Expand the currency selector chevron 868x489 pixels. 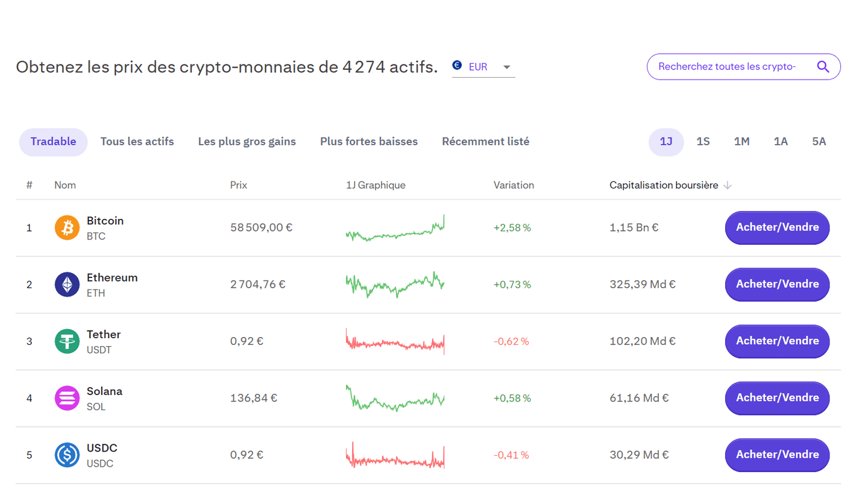[507, 67]
